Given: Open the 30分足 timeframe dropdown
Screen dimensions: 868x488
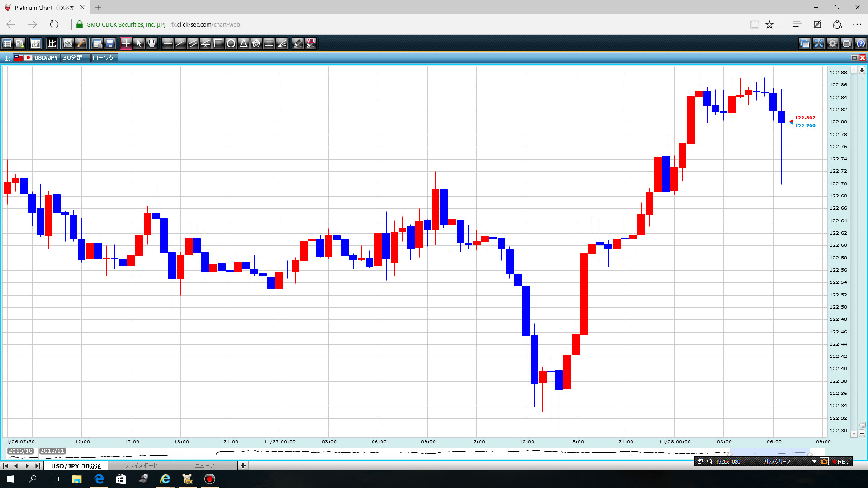Looking at the screenshot, I should 75,58.
